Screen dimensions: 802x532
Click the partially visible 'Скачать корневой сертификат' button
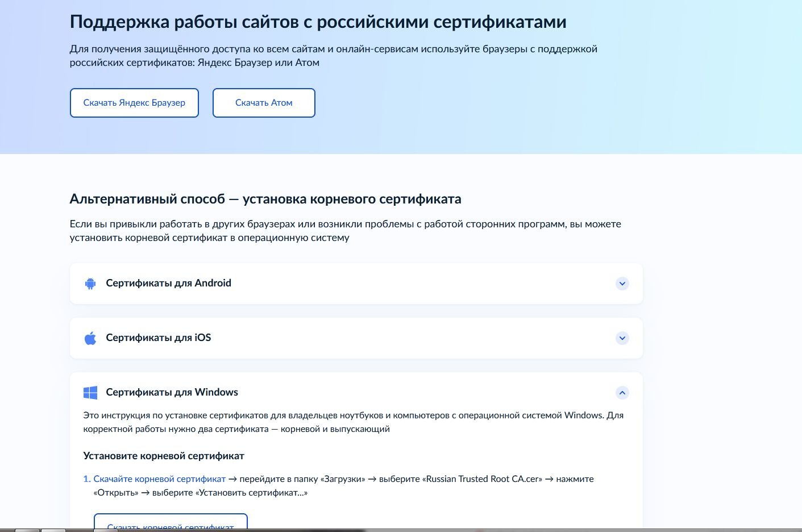click(171, 523)
